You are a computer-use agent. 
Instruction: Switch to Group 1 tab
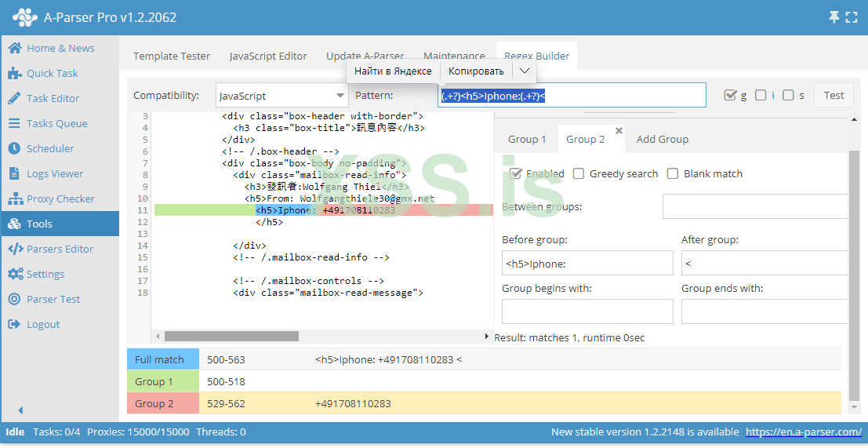pos(527,139)
